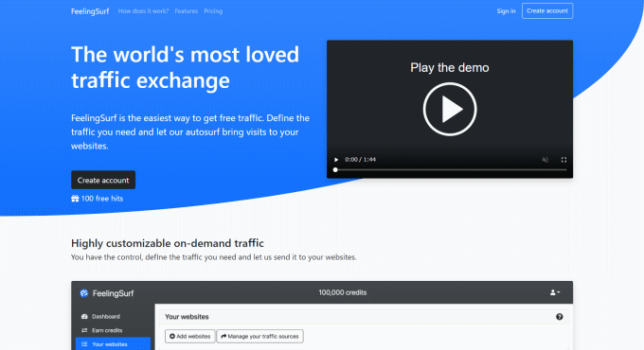Click the '100 free hits' text
Screen dimensions: 644x350
click(x=102, y=199)
